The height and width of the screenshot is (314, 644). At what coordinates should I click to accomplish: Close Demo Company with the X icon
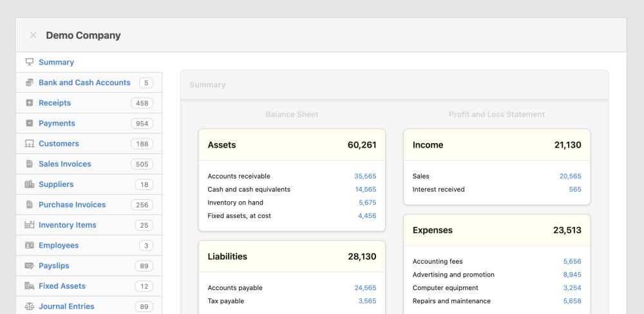(x=33, y=35)
